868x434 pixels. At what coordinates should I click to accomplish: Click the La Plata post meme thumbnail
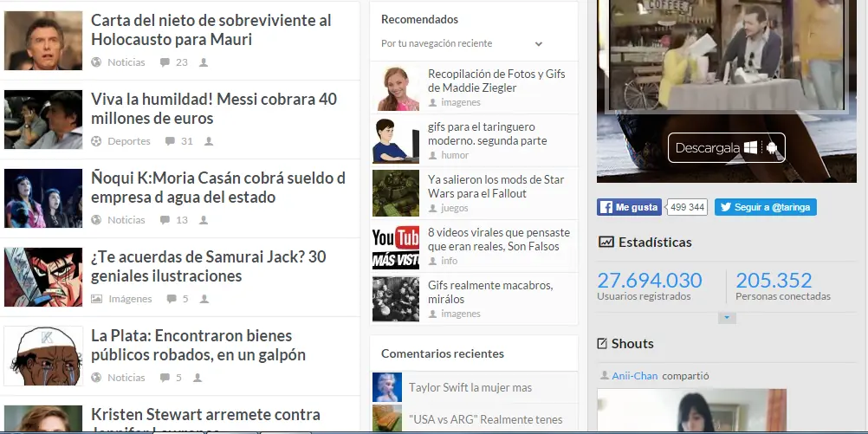click(43, 356)
